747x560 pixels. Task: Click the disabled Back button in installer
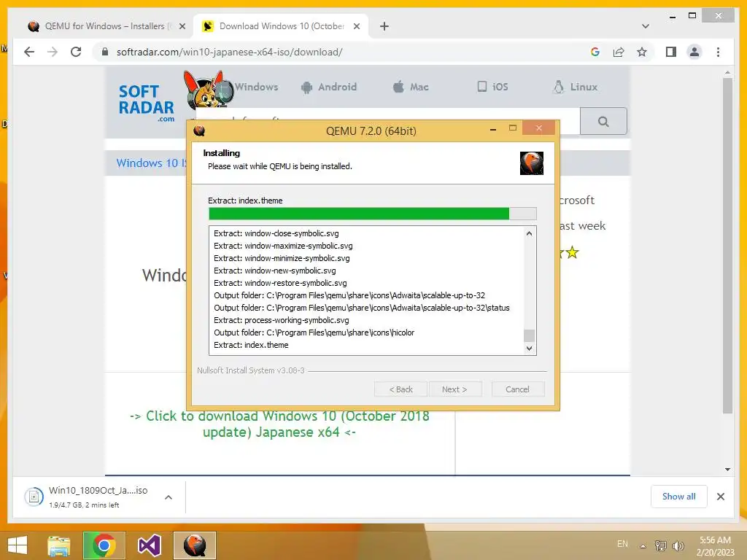coord(400,389)
